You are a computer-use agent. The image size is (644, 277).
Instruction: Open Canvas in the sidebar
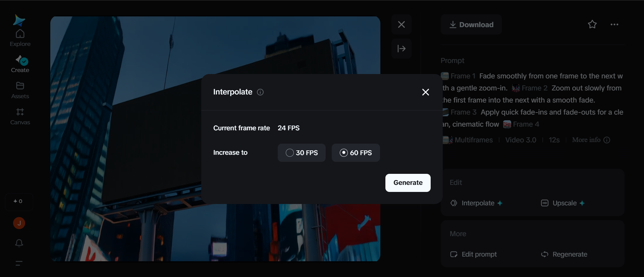(20, 116)
